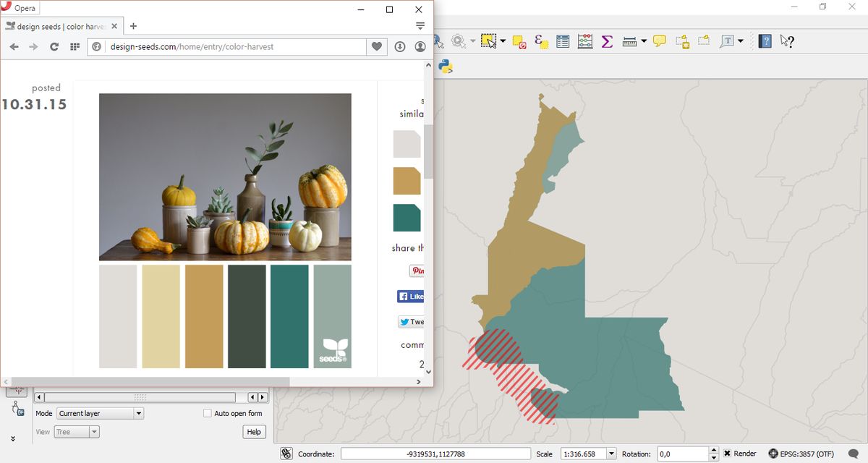Click the Help button
The width and height of the screenshot is (868, 463).
point(254,432)
